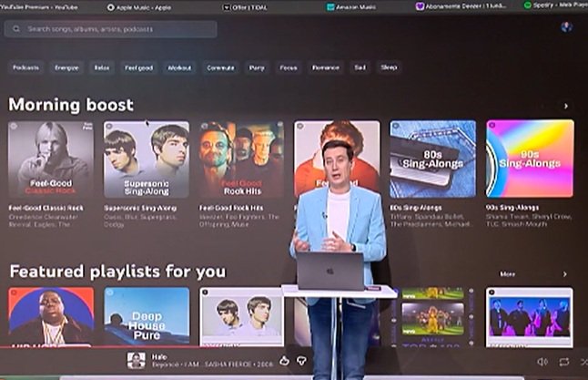Screen dimensions: 588x380
Task: Open Feel-Good Classic Rock playlist cover
Action: [51, 159]
